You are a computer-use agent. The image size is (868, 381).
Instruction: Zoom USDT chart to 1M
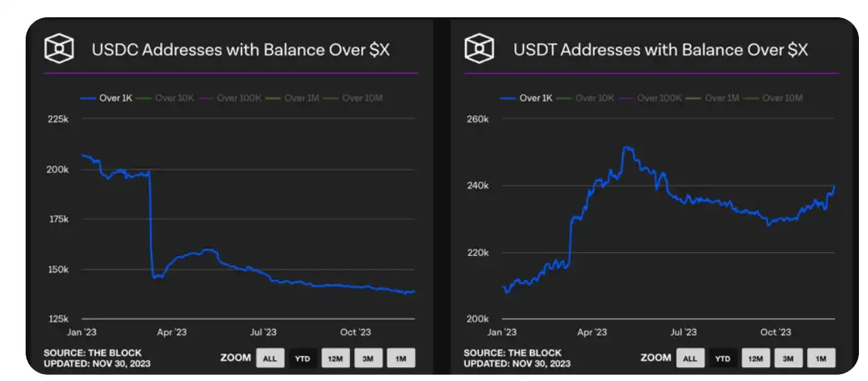point(821,358)
